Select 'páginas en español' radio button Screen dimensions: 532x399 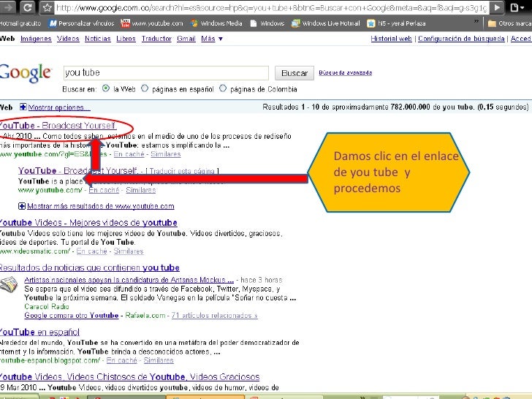click(x=145, y=88)
